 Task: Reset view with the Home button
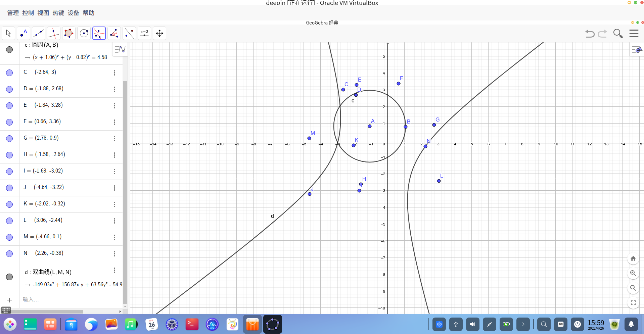[x=633, y=258]
